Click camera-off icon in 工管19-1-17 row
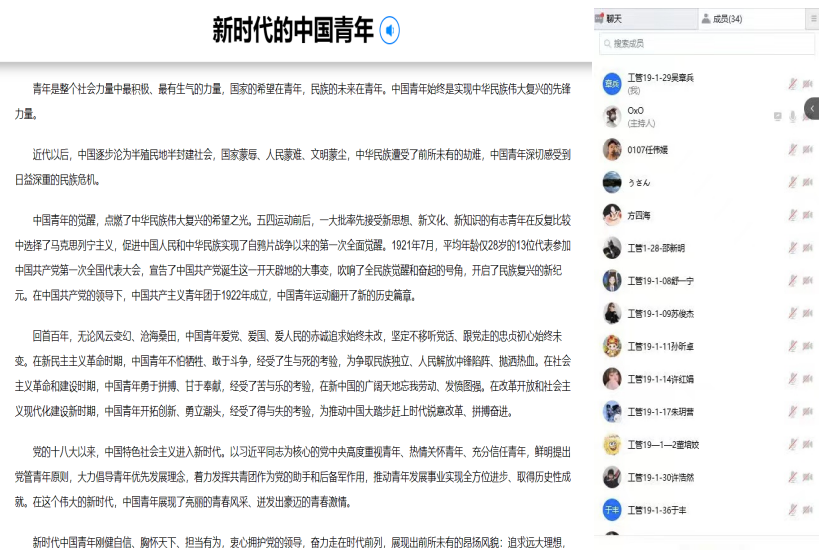Screen dimensions: 826x558 [808, 412]
